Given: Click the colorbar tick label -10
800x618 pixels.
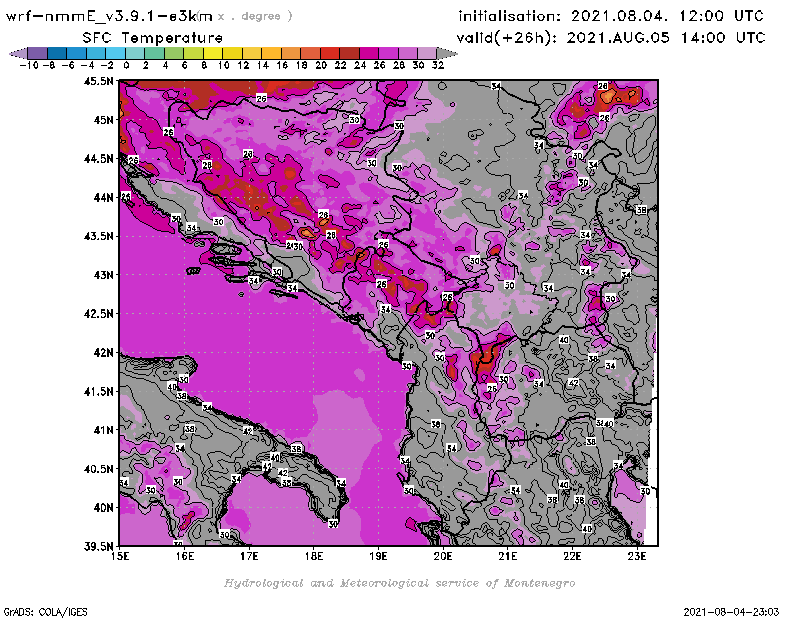Looking at the screenshot, I should [x=29, y=65].
